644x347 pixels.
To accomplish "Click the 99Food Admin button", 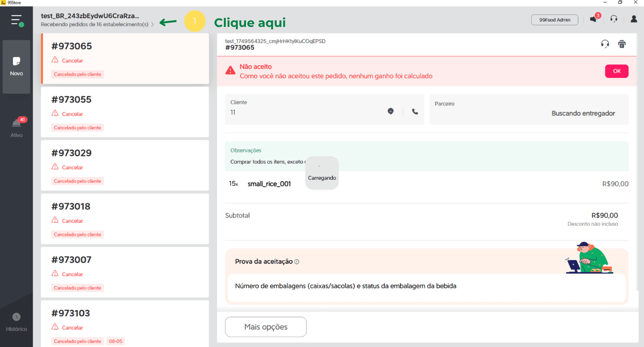I will click(x=554, y=20).
